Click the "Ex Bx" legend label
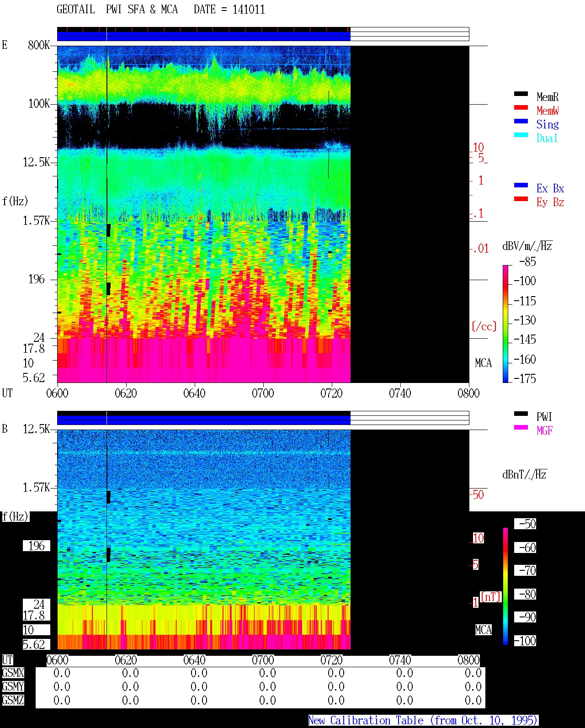The height and width of the screenshot is (728, 585). coord(550,188)
